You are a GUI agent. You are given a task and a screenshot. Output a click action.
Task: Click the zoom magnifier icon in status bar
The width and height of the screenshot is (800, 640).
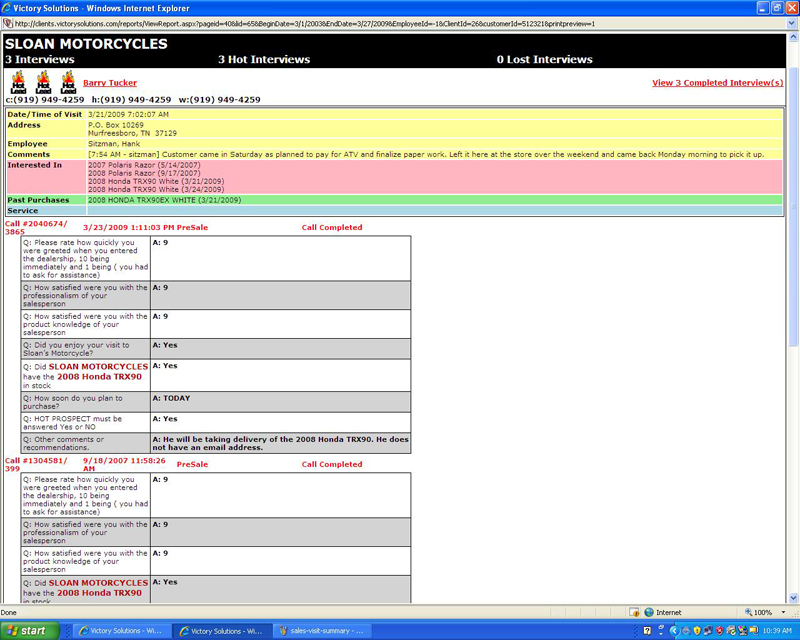(x=748, y=612)
